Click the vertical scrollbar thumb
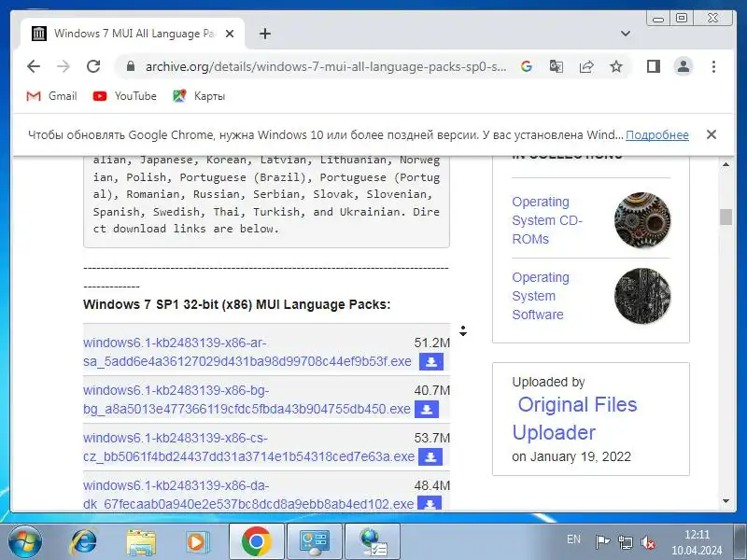This screenshot has height=560, width=747. coord(726,217)
